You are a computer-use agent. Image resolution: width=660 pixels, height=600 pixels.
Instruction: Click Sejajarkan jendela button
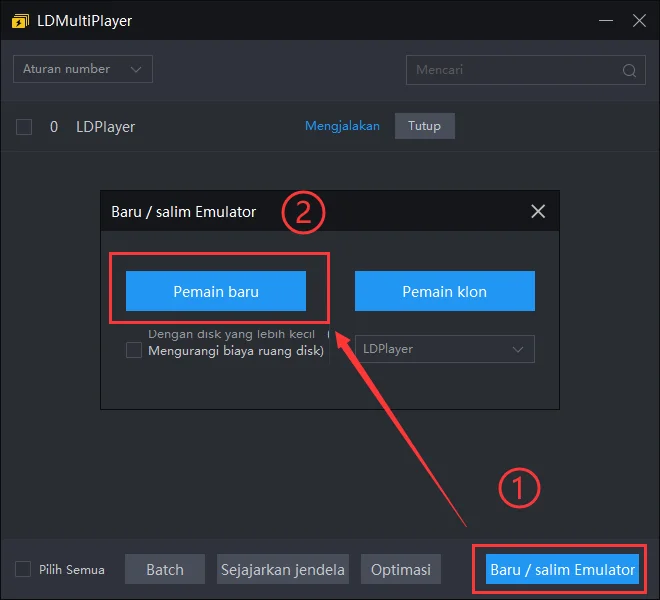click(282, 569)
